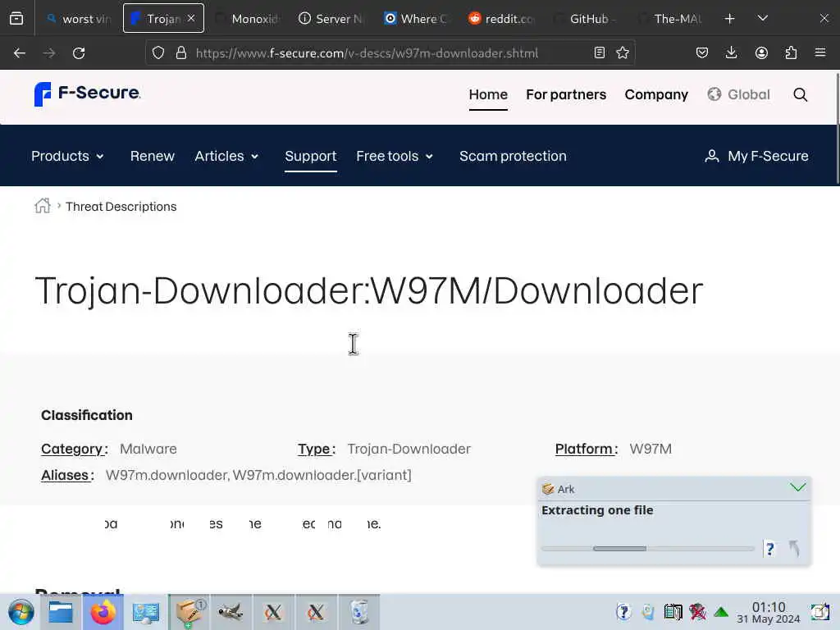This screenshot has height=630, width=840.
Task: Open the Firefox View icon beside the tabs
Action: tap(16, 19)
